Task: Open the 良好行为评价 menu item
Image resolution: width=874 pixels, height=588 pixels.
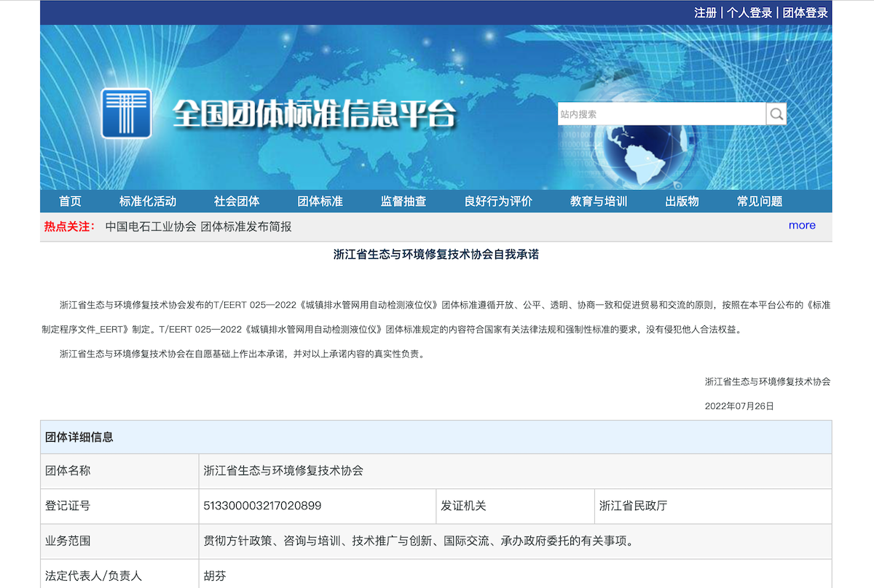Action: tap(498, 202)
